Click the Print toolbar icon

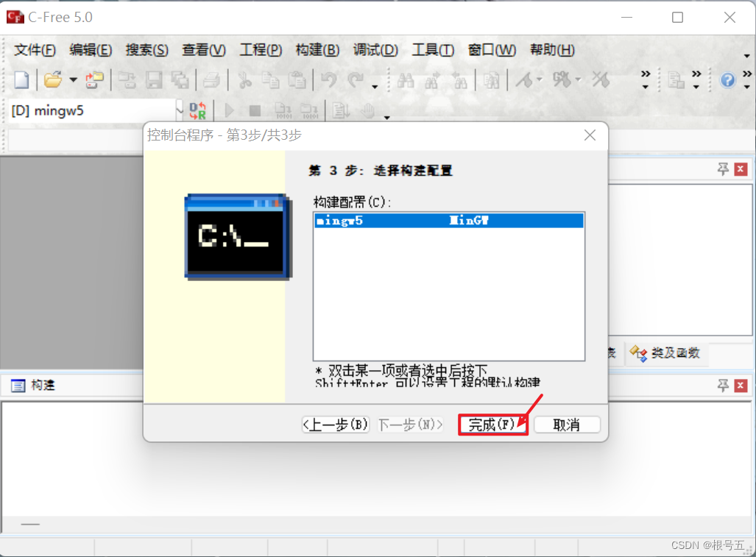[211, 79]
